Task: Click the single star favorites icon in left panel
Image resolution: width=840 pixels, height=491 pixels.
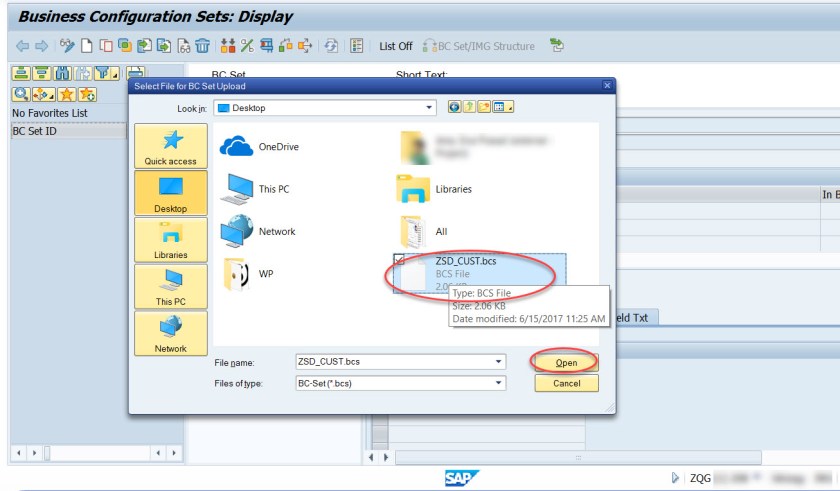Action: click(x=66, y=94)
